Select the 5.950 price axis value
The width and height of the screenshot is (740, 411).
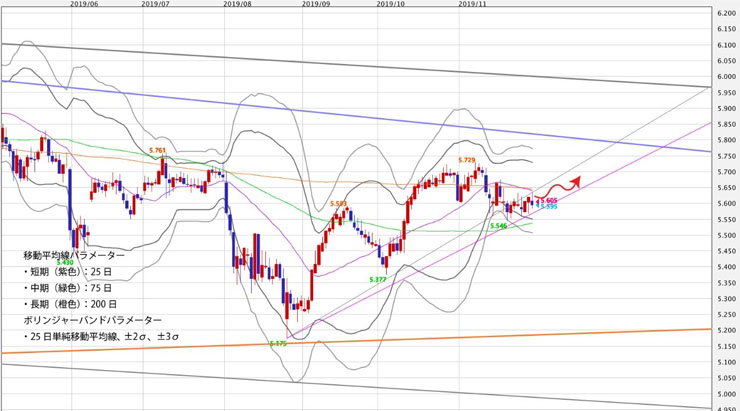click(726, 92)
